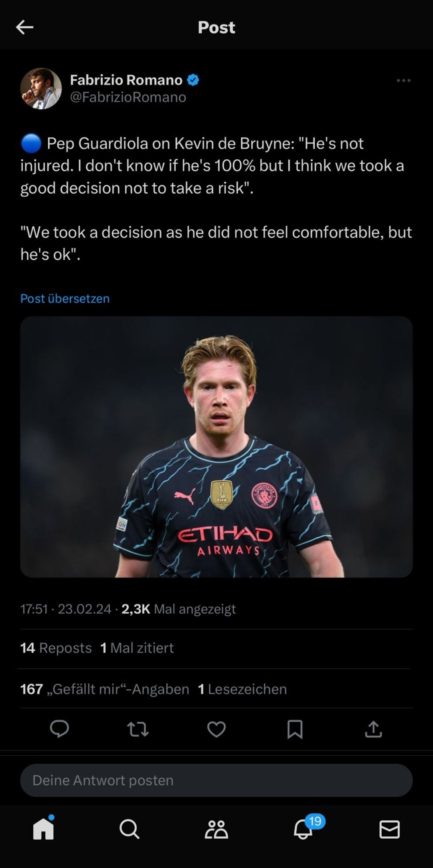
Task: Open direct messages envelope icon
Action: coord(389,829)
